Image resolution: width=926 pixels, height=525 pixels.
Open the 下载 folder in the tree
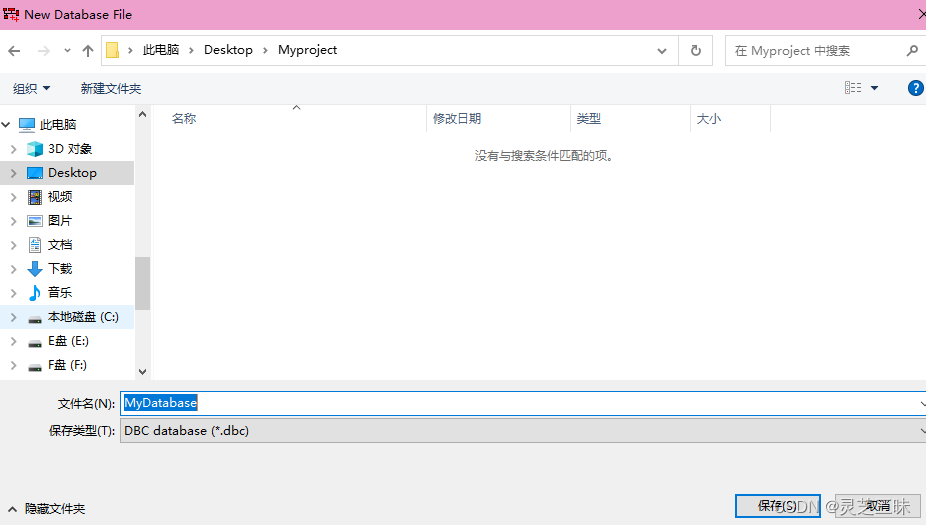pyautogui.click(x=60, y=269)
